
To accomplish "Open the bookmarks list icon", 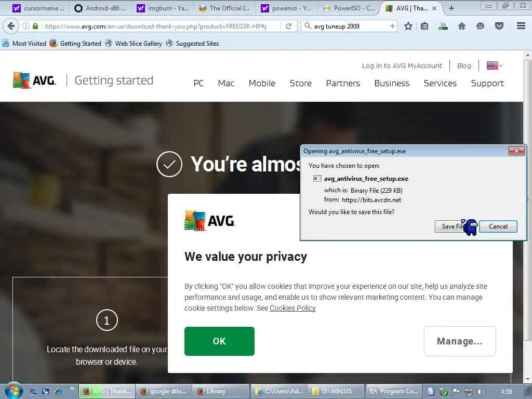I will click(x=424, y=26).
